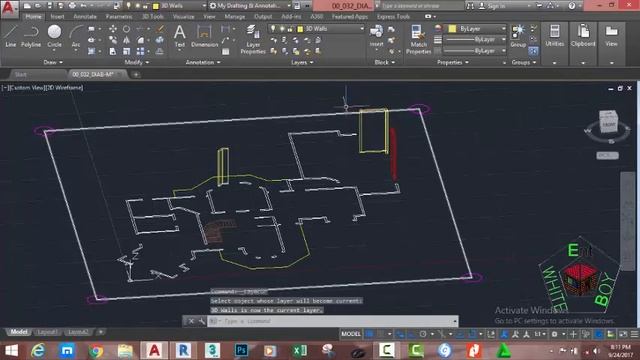Screen dimensions: 640x360
Task: Click the yellow swatch beside 3D Walls layer
Action: (300, 29)
